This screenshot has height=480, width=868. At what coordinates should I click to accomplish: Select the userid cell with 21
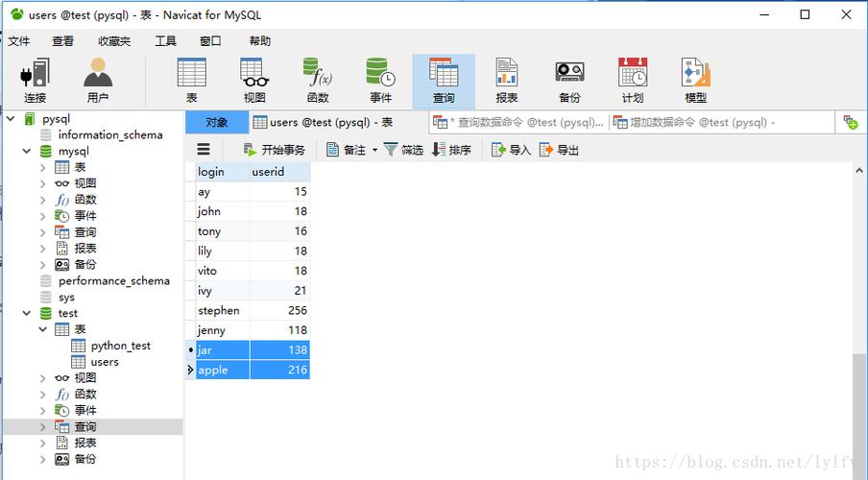coord(280,291)
